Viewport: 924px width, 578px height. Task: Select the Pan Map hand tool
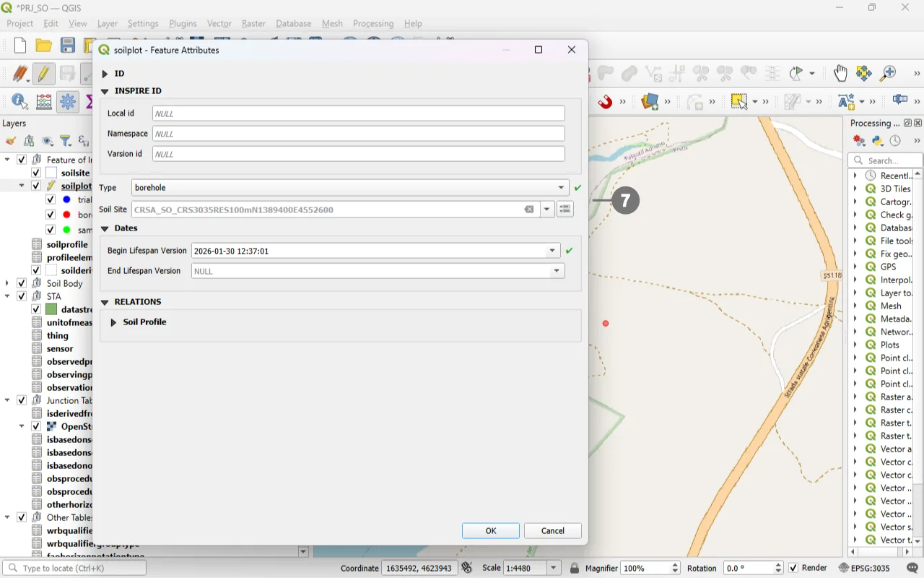(x=840, y=74)
